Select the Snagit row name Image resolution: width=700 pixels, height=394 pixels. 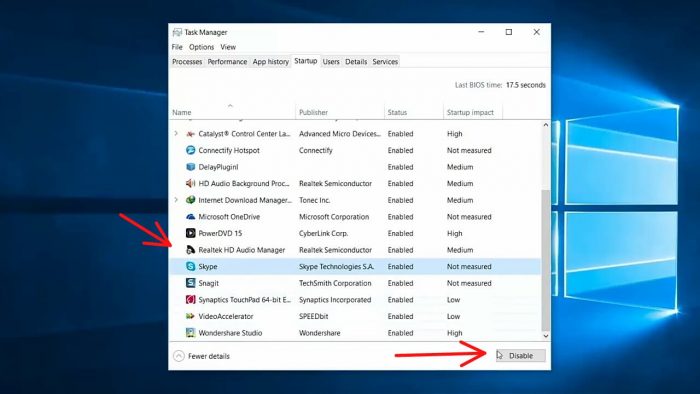click(208, 283)
